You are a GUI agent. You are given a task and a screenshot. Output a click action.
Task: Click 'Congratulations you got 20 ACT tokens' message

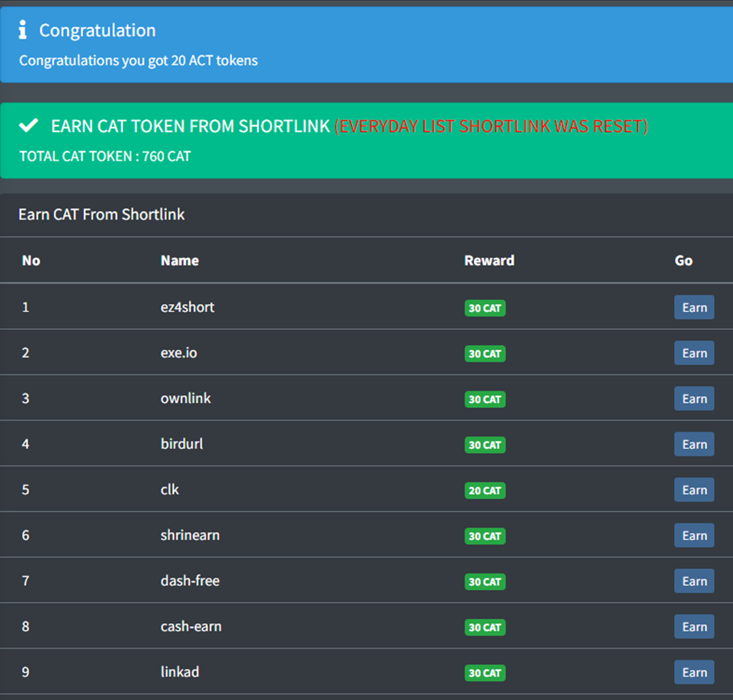(x=138, y=61)
